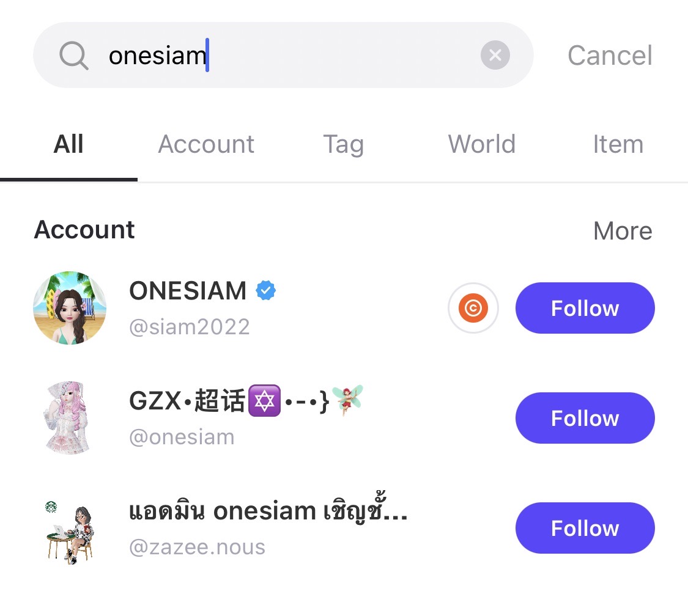Select the All tab
Screen dimensions: 688x616
68,145
